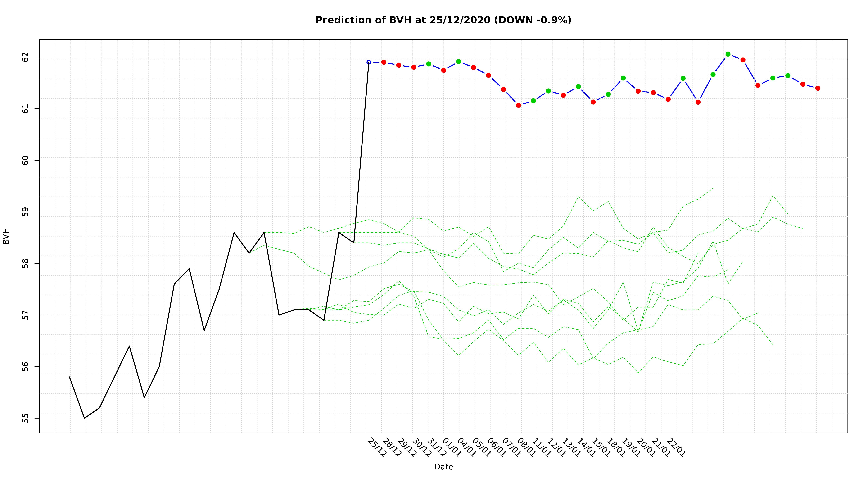Click the hollow blue circle at 25/12
868x482 pixels.
pos(369,62)
